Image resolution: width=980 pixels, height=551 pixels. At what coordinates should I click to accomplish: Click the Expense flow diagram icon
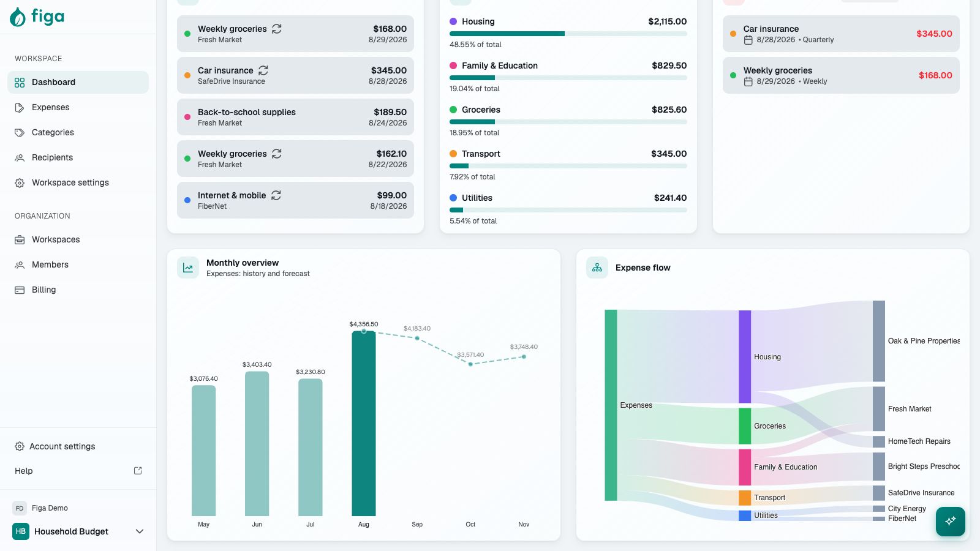pos(597,268)
